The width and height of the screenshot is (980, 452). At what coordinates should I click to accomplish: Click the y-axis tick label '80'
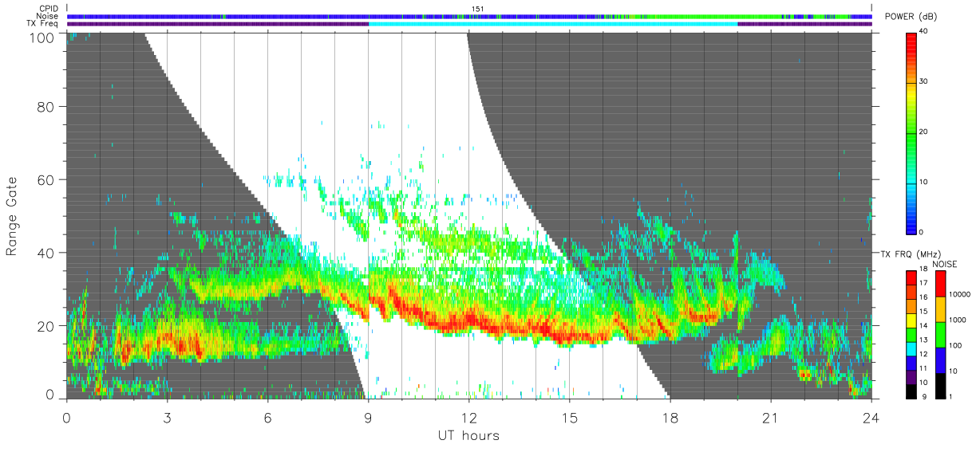(x=45, y=107)
